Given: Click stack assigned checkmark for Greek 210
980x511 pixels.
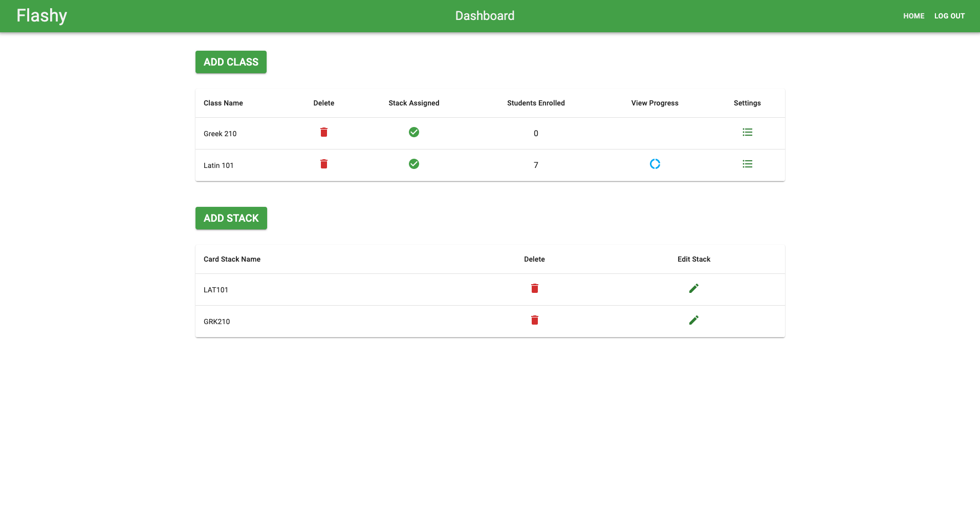Looking at the screenshot, I should point(414,133).
